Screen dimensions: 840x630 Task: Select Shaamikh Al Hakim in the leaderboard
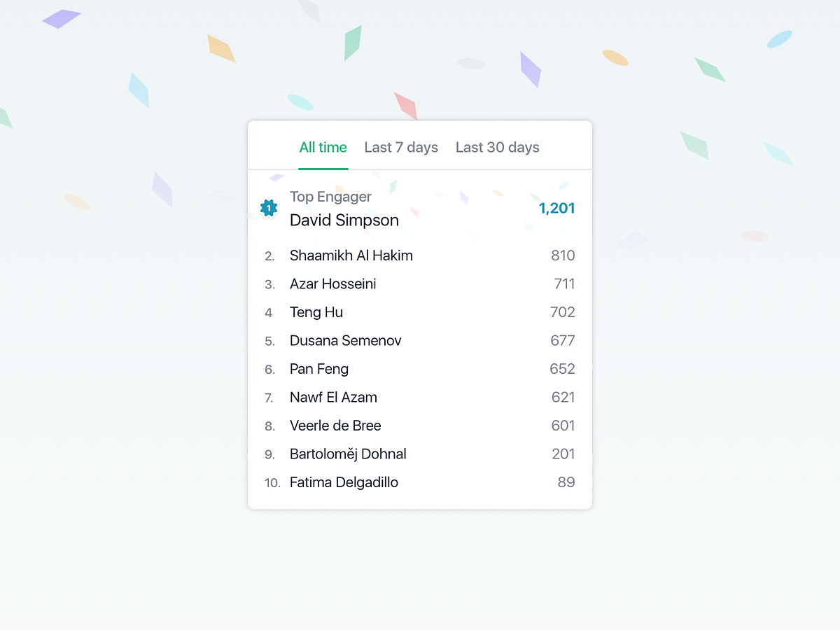point(351,255)
